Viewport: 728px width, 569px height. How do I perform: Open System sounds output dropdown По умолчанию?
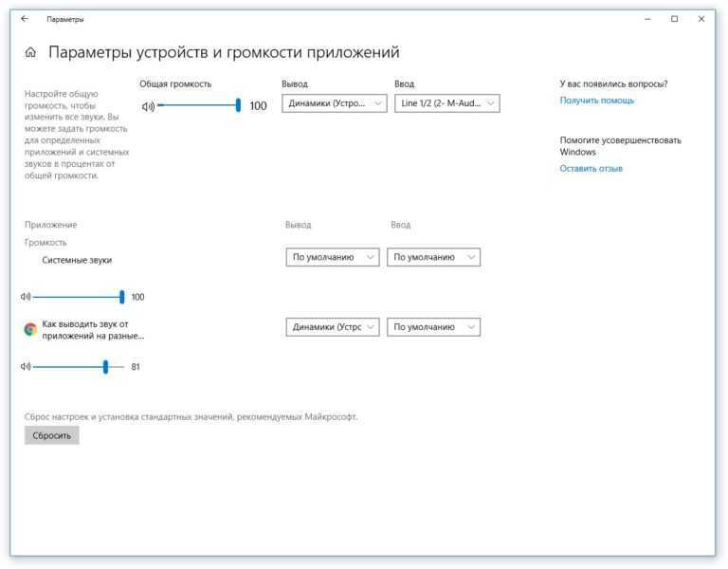pos(333,257)
